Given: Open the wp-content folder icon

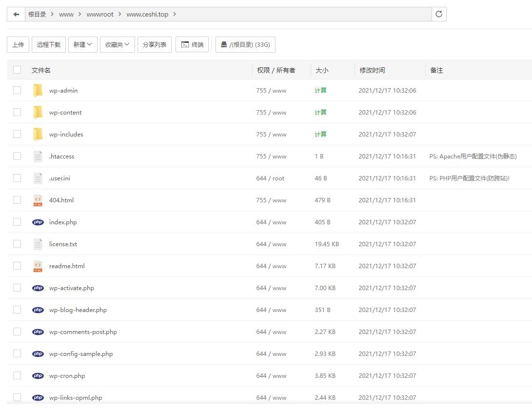Looking at the screenshot, I should [x=38, y=113].
